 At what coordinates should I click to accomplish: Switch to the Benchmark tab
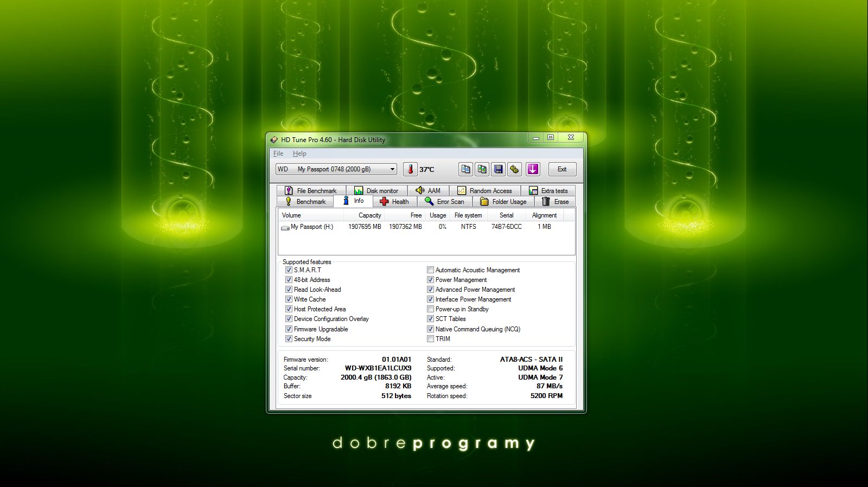click(x=305, y=201)
